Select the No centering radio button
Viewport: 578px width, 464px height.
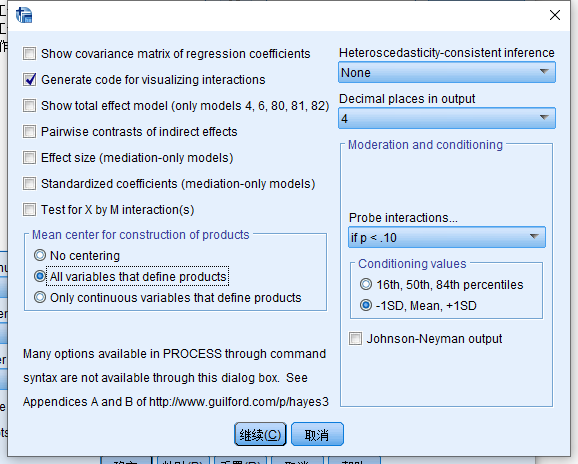point(40,255)
